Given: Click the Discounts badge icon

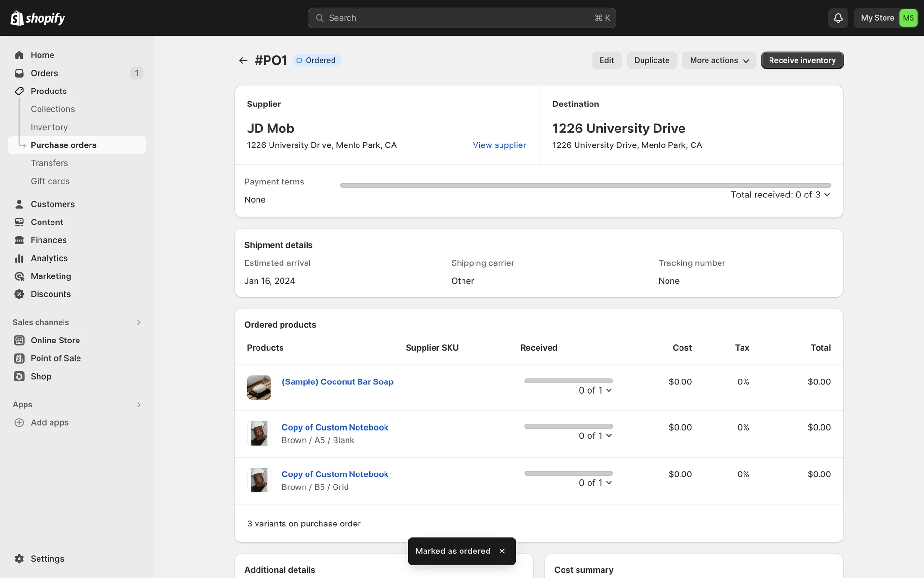Looking at the screenshot, I should [x=19, y=294].
